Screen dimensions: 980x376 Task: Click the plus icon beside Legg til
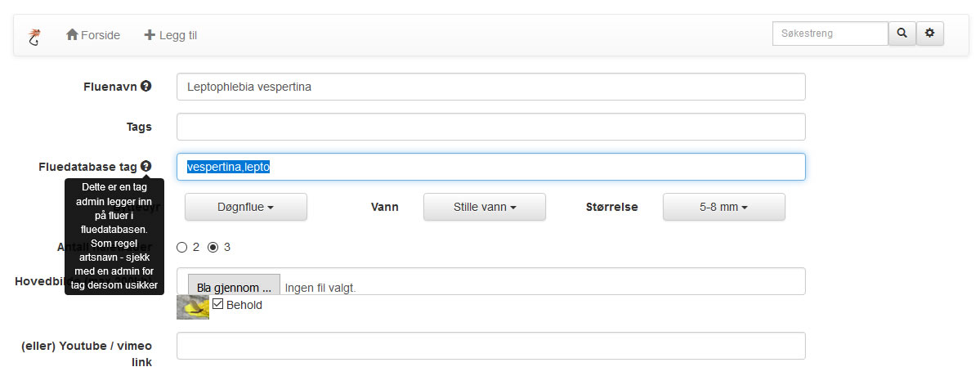150,35
